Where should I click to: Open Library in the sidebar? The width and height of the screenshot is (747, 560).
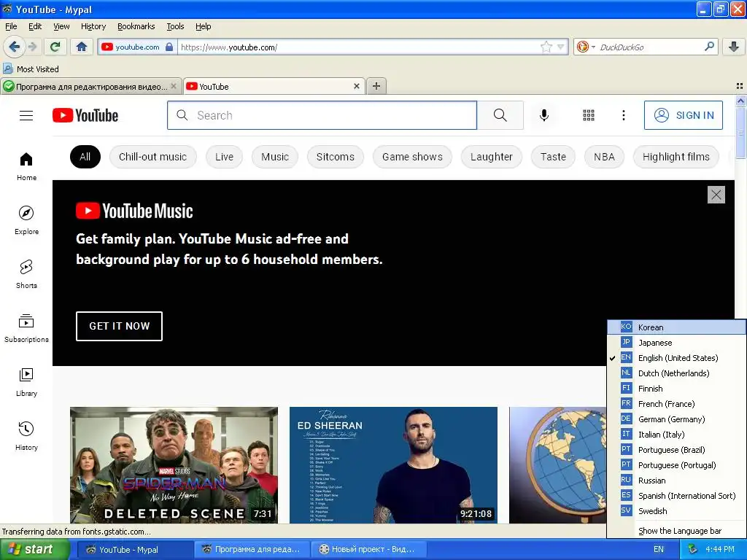(x=26, y=382)
